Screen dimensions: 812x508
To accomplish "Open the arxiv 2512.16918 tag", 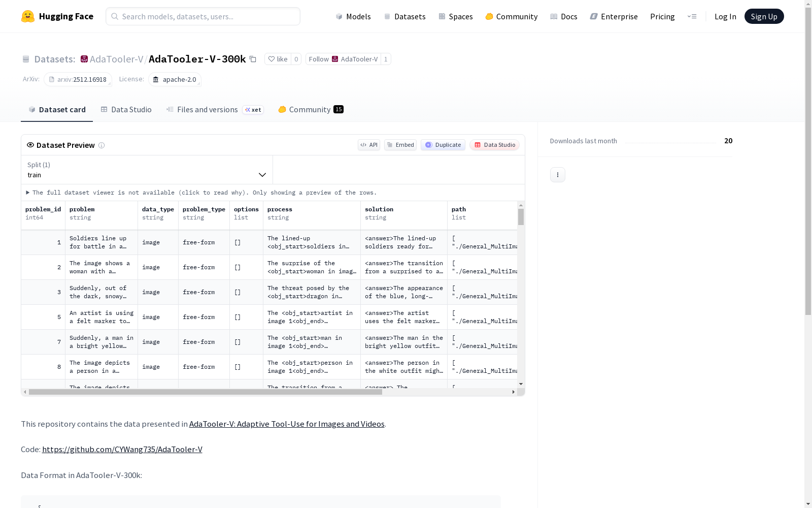I will [x=78, y=79].
